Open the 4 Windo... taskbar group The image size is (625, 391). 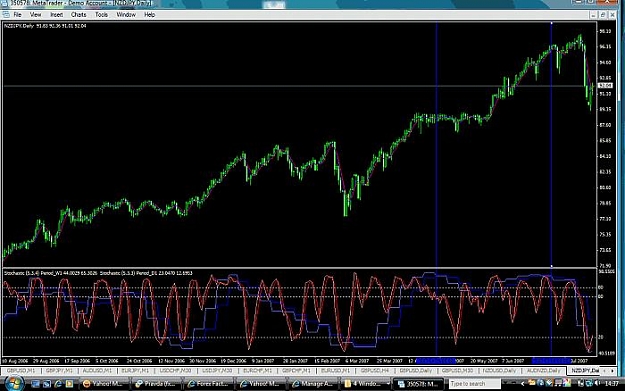click(366, 384)
